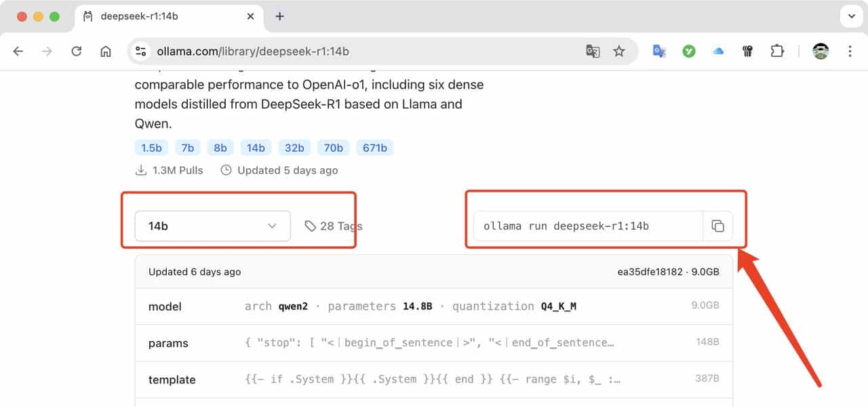Click the translate page icon
The height and width of the screenshot is (407, 868).
pos(593,52)
